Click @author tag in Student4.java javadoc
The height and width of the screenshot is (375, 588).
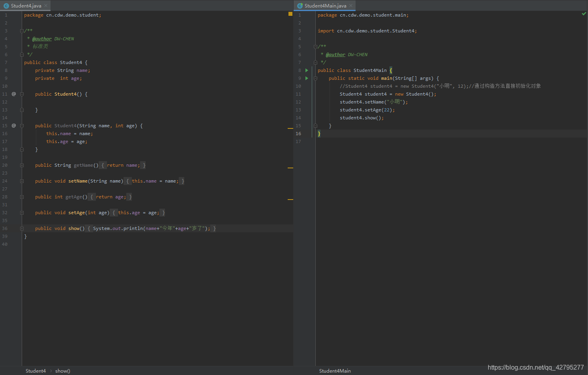42,39
